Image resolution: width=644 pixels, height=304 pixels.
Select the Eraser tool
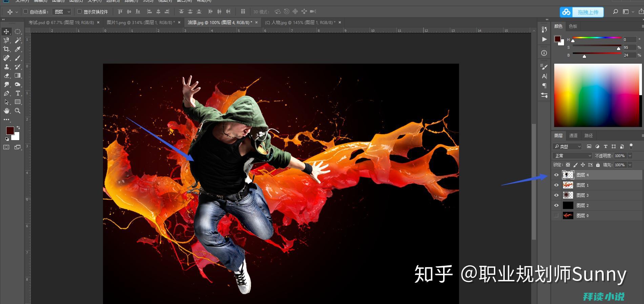(6, 75)
